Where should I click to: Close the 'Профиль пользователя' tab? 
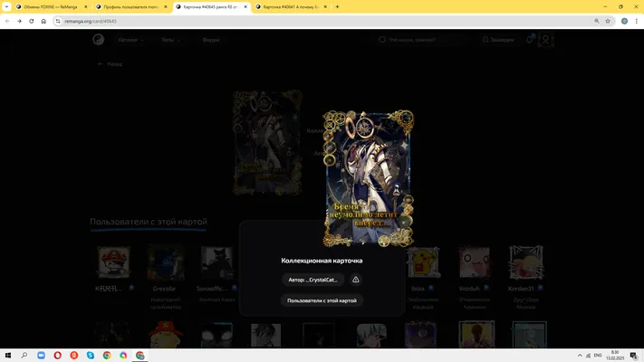coord(166,7)
